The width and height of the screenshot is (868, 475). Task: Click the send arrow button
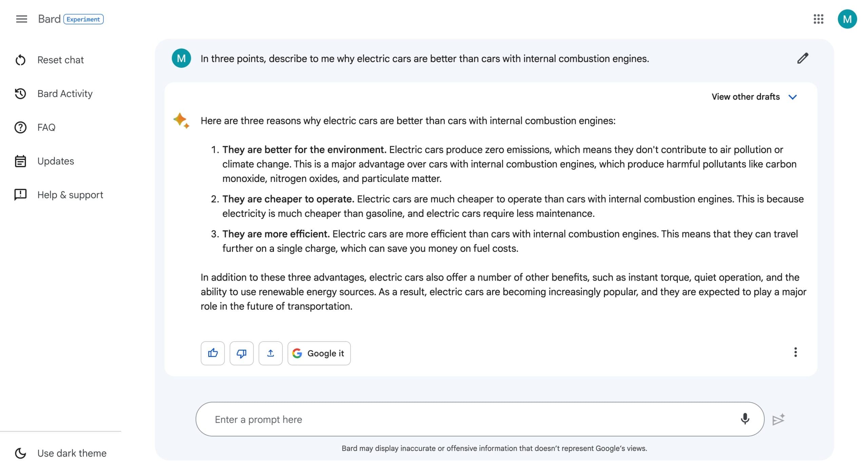[780, 419]
